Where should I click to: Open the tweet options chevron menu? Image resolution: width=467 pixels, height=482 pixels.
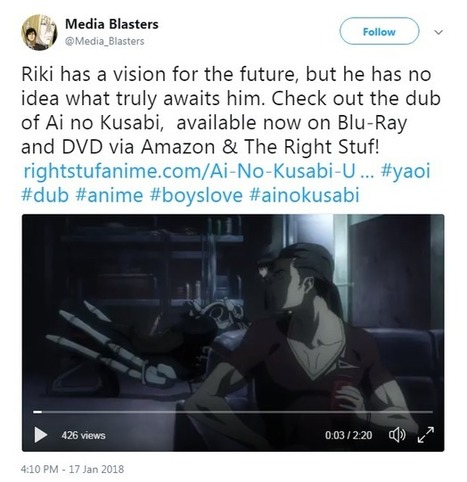click(439, 32)
